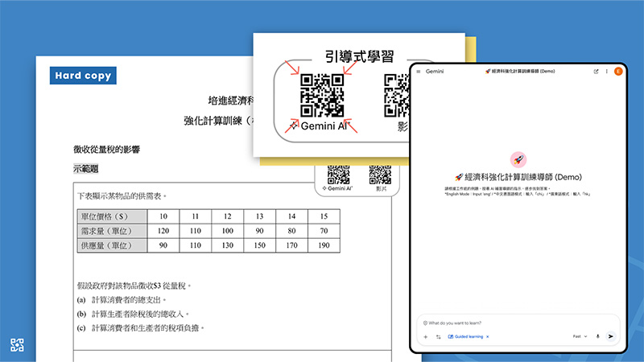Click the small 影片 QR code on worksheet
The image size is (644, 362).
380,175
